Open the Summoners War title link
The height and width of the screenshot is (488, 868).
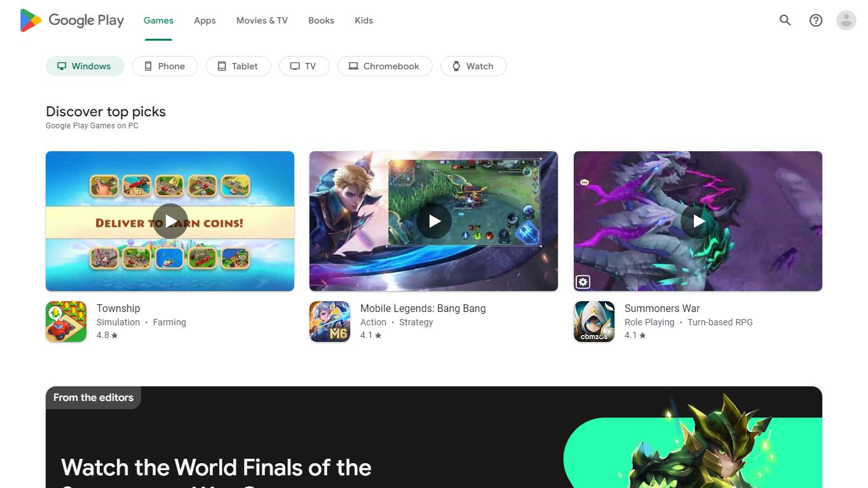(x=662, y=308)
